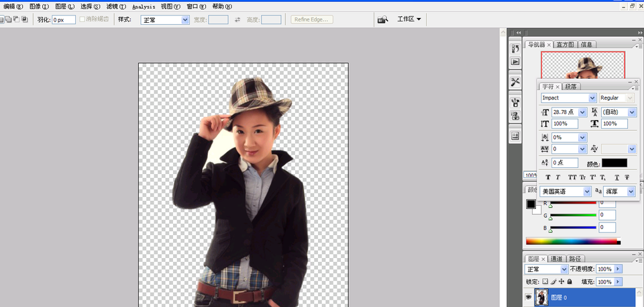The width and height of the screenshot is (644, 307).
Task: Open the font size 28.78 点 dropdown
Action: [x=582, y=112]
